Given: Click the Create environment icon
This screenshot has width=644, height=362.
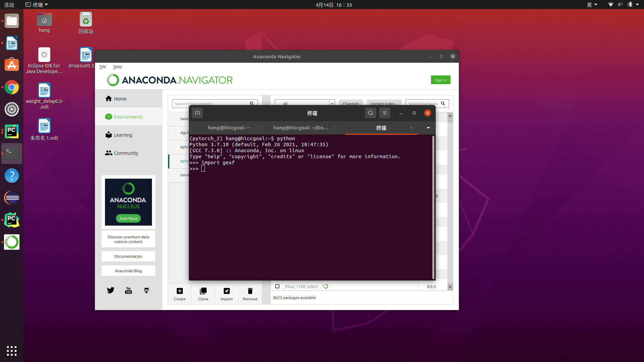Looking at the screenshot, I should coord(179,291).
